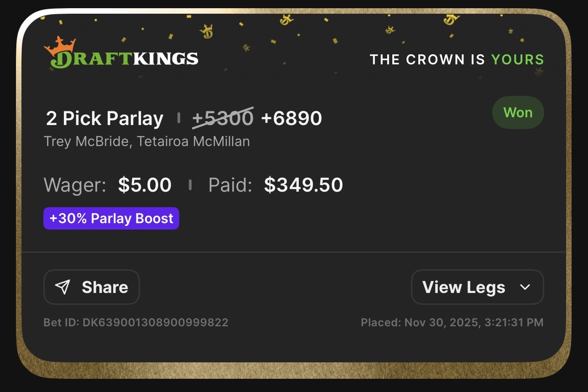Click the green Won status badge
The height and width of the screenshot is (392, 588).
pyautogui.click(x=518, y=113)
